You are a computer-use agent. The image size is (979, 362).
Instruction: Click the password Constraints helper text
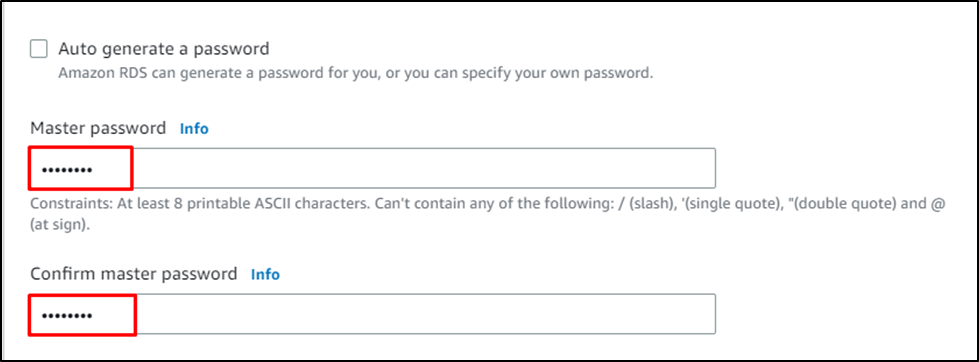coord(487,214)
